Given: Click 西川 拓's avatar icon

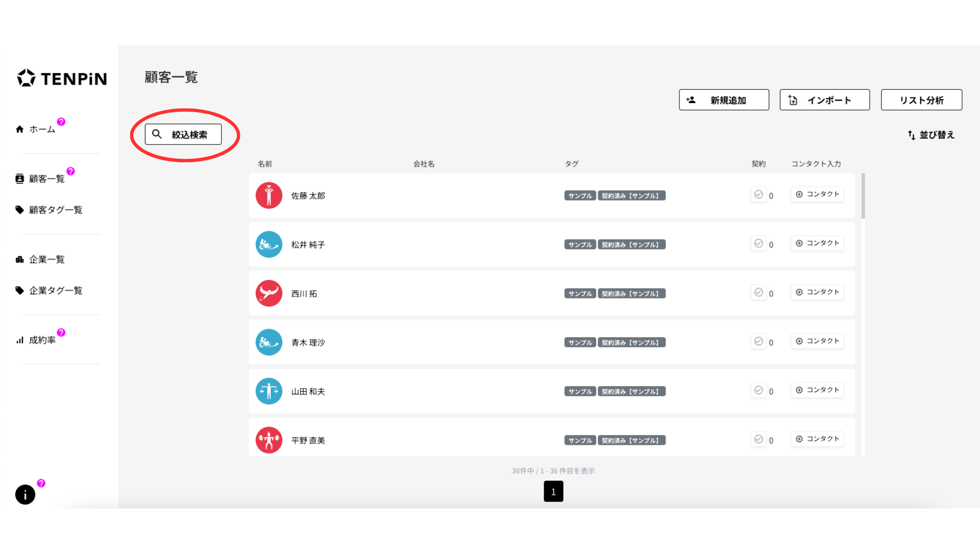Looking at the screenshot, I should tap(269, 293).
